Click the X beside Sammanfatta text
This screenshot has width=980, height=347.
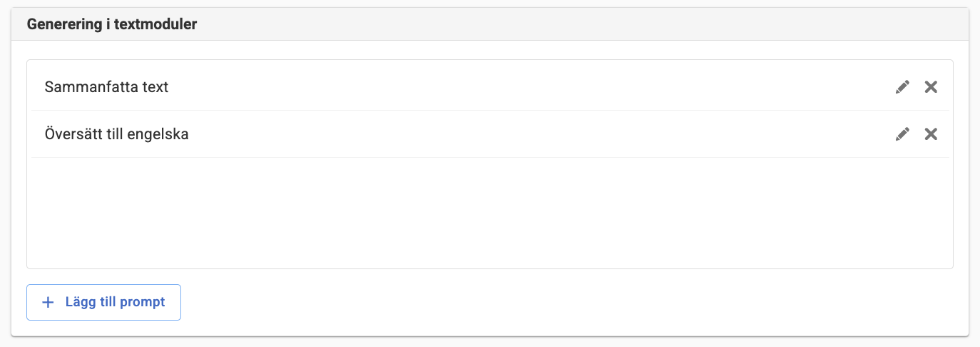(931, 87)
